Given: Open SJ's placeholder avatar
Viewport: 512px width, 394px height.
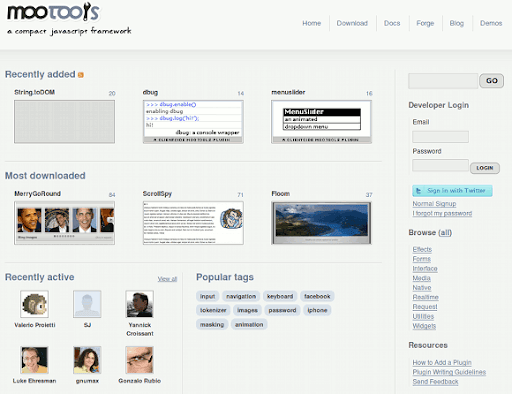Looking at the screenshot, I should pyautogui.click(x=87, y=304).
